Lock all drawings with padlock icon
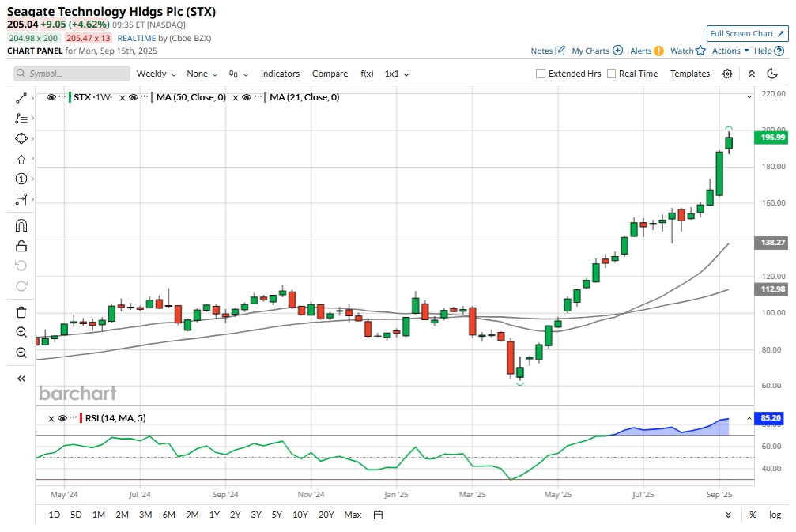The height and width of the screenshot is (532, 796). pyautogui.click(x=21, y=246)
